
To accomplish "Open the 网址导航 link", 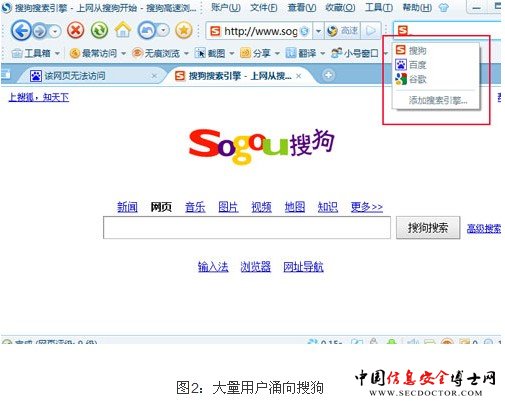I will tap(303, 267).
